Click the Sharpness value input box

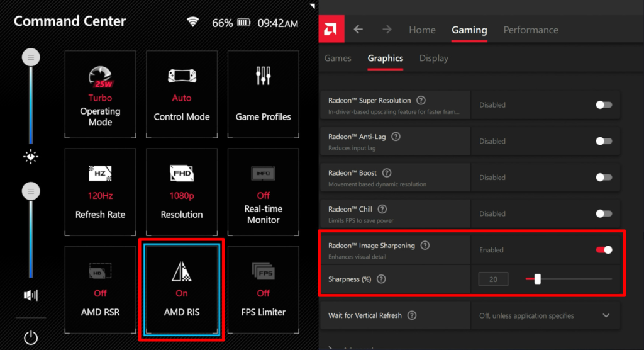point(493,279)
